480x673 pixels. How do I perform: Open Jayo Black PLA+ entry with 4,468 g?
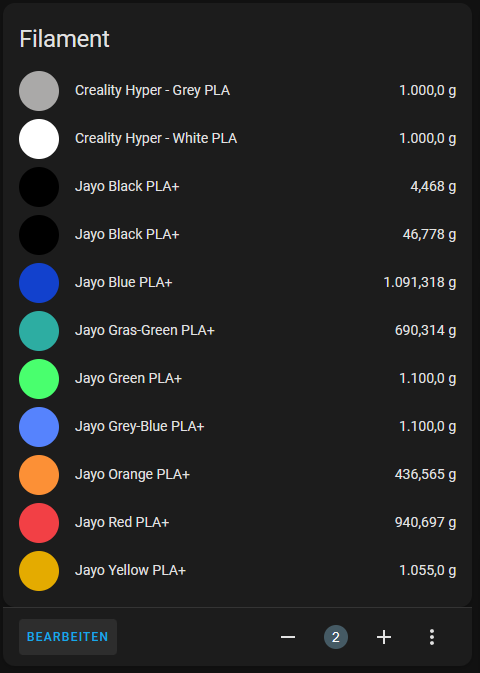click(237, 187)
